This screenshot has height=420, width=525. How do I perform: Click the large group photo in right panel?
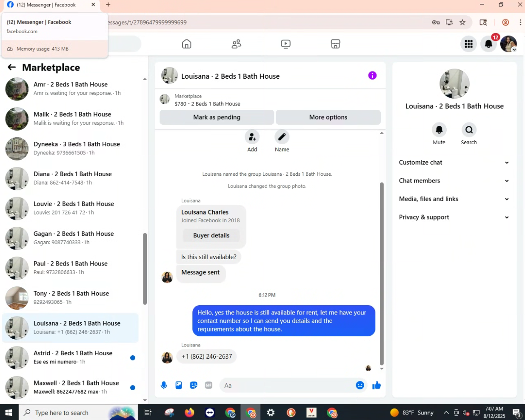tap(454, 84)
